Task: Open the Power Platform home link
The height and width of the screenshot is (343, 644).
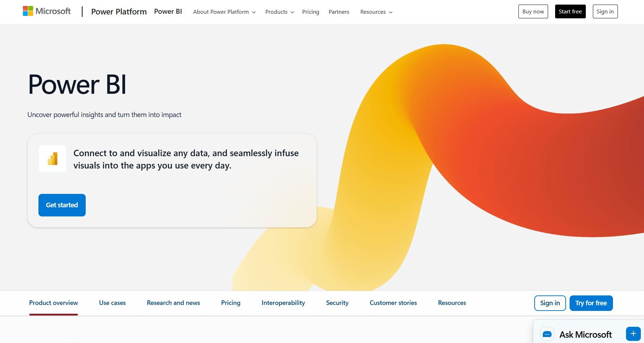Action: [119, 12]
